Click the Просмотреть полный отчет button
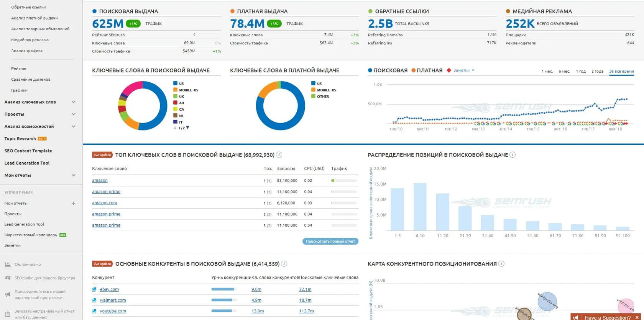This screenshot has height=320, width=644. 330,242
